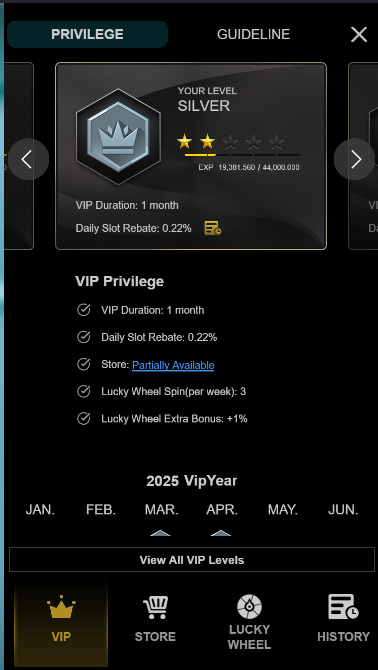
Task: Click the triangle marker under APR.
Action: coord(221,532)
